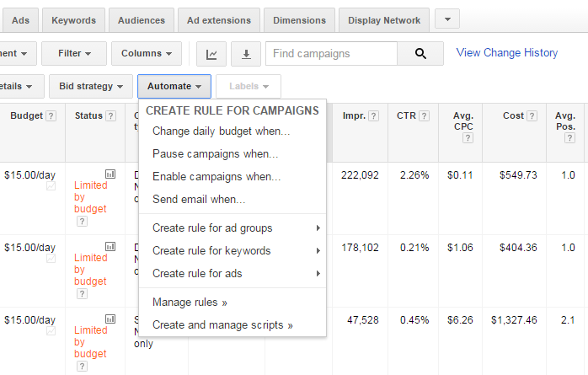Open the more tabs dropdown arrow

click(447, 19)
